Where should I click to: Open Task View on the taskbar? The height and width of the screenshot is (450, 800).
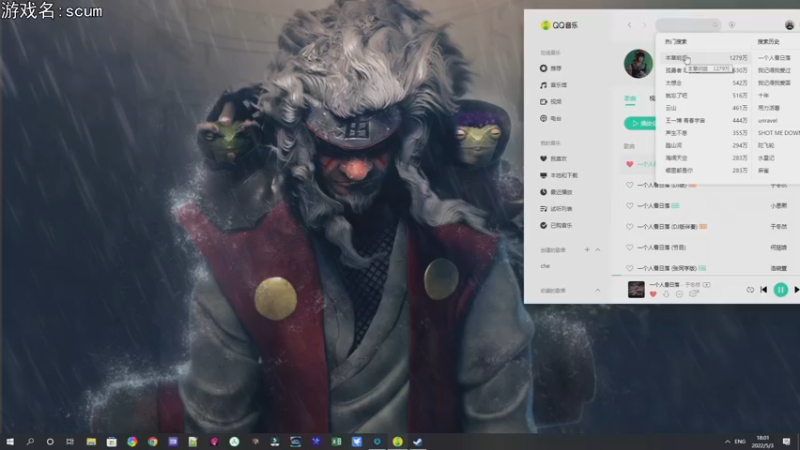(x=70, y=442)
